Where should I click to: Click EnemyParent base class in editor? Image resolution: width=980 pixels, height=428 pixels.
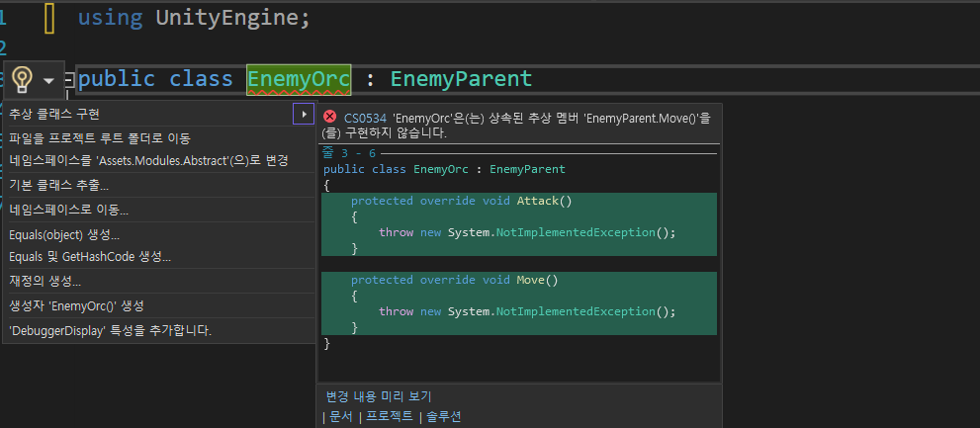pyautogui.click(x=461, y=79)
